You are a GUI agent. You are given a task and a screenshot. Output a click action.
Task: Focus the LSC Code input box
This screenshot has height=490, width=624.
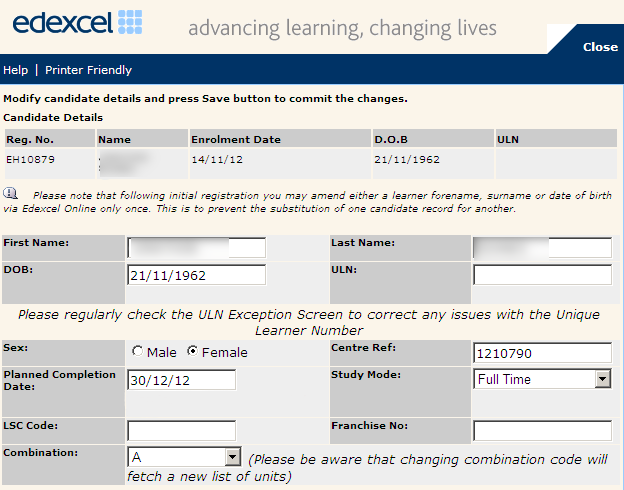point(182,431)
